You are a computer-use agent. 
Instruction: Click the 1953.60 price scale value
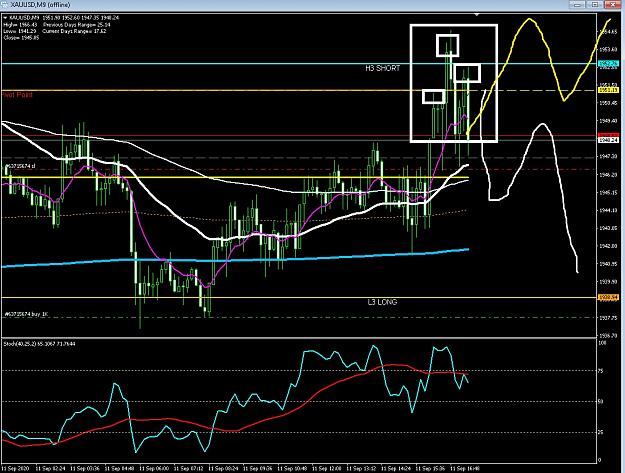608,49
